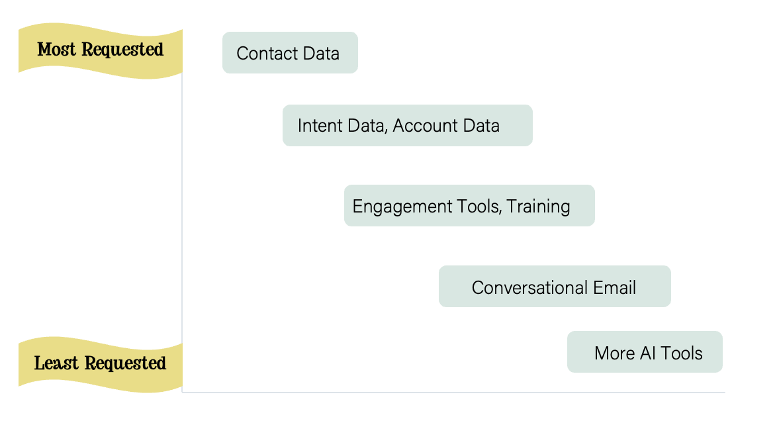The image size is (778, 422).
Task: Click the words Engagement Tools
Action: 426,206
